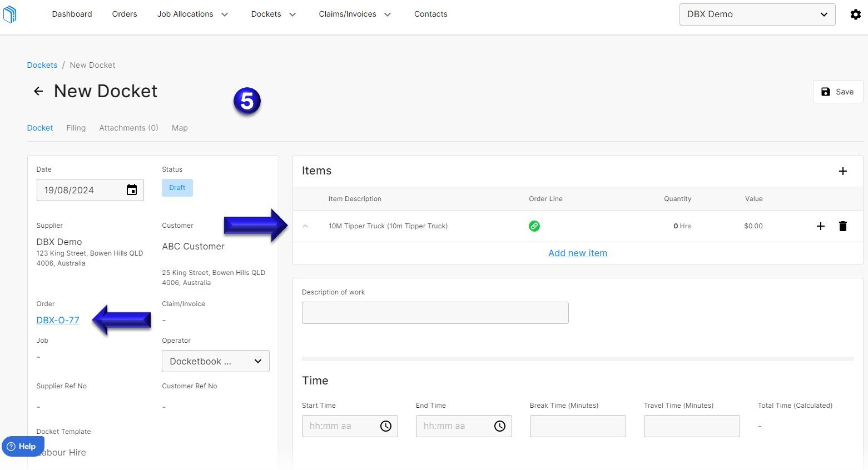The image size is (868, 470).
Task: Click inside the Description of work field
Action: coord(435,312)
